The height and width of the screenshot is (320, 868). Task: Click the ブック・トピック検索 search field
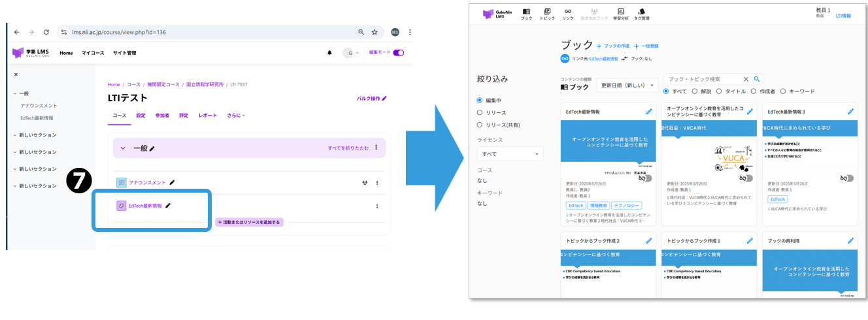703,79
